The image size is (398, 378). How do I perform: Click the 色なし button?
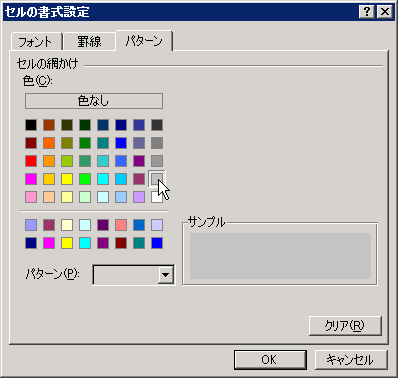[94, 101]
